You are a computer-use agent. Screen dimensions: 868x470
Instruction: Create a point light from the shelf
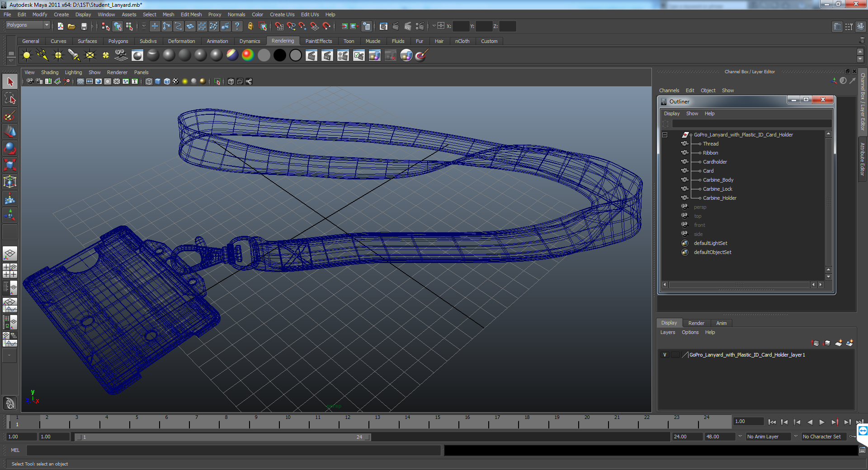pyautogui.click(x=58, y=56)
